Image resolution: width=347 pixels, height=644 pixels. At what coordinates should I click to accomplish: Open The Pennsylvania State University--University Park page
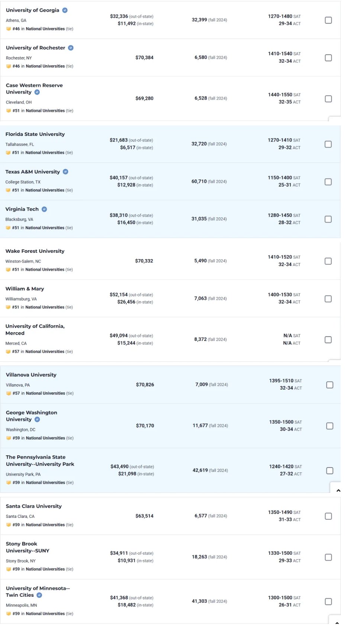tap(40, 461)
